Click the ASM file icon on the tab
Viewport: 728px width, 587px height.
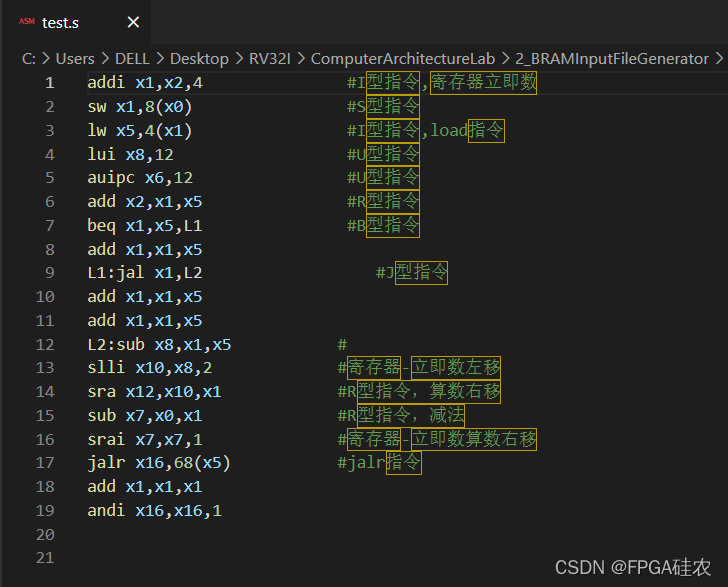tap(27, 21)
